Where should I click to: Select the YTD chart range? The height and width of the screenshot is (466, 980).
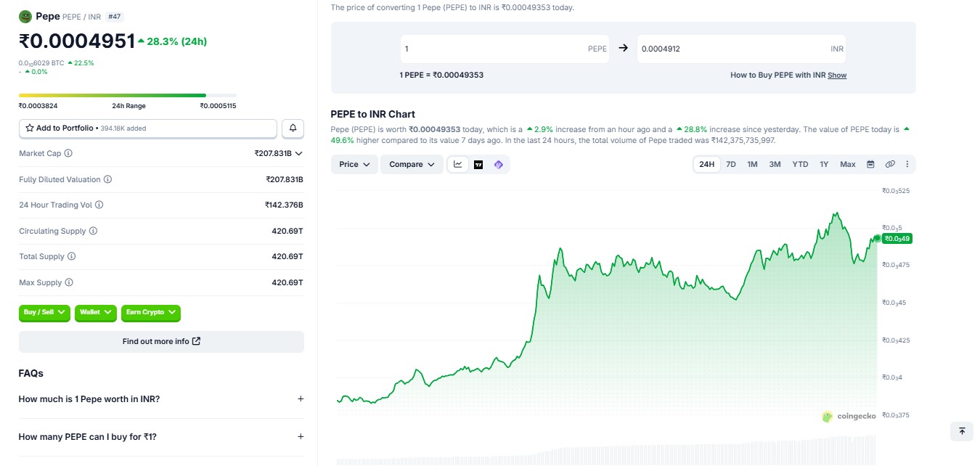point(800,164)
